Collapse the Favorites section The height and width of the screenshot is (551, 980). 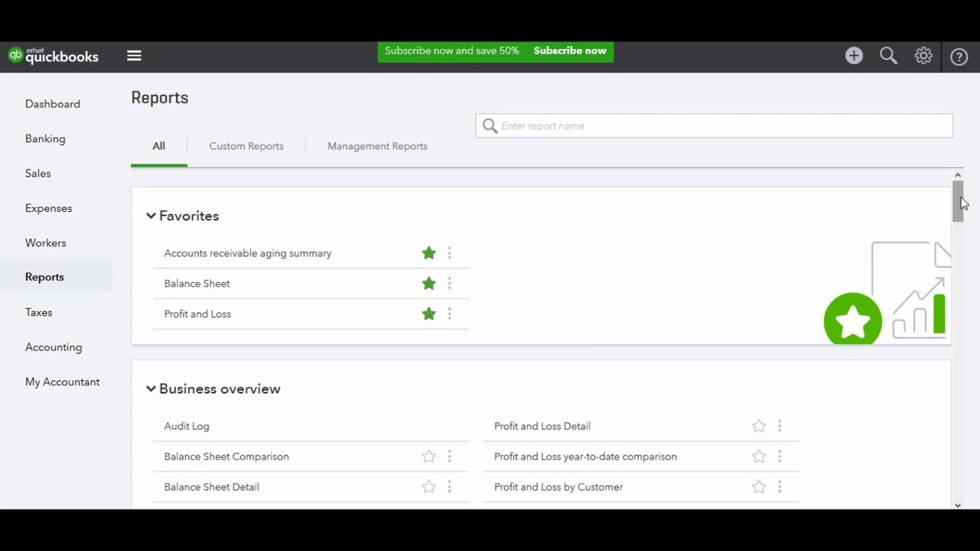click(151, 217)
